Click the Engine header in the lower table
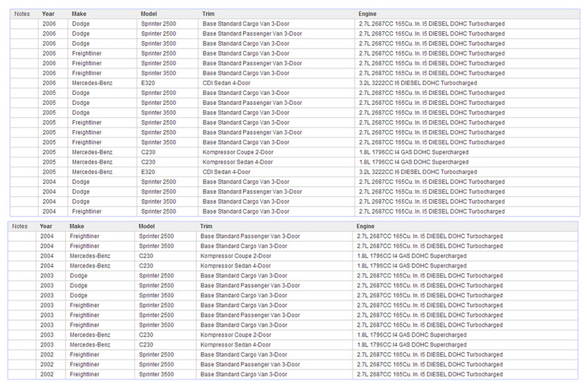Screen dimensions: 588x387 pos(365,227)
